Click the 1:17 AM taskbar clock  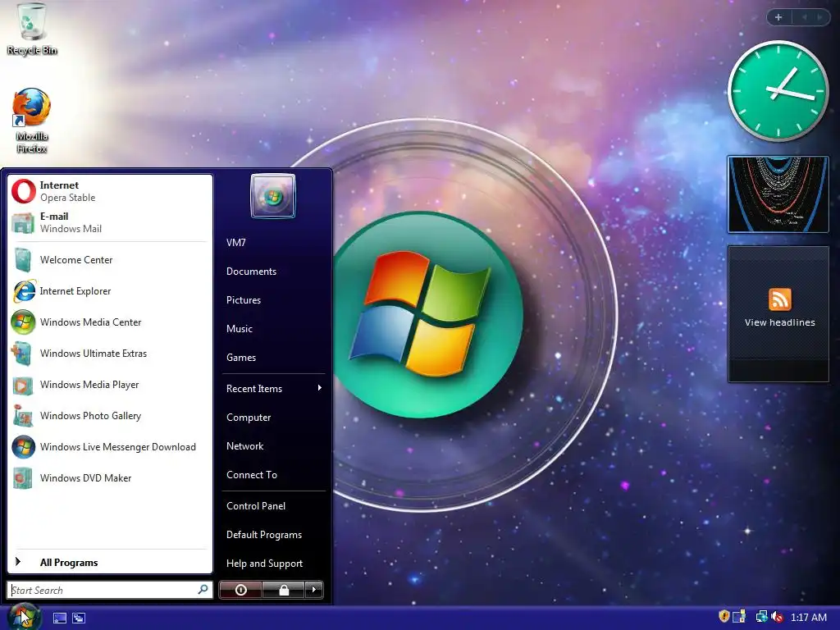808,617
